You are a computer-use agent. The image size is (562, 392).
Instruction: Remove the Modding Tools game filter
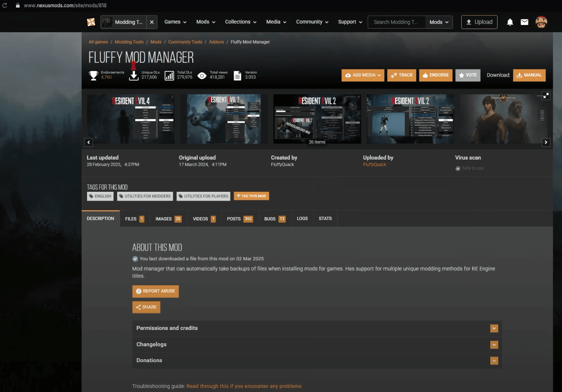click(151, 22)
